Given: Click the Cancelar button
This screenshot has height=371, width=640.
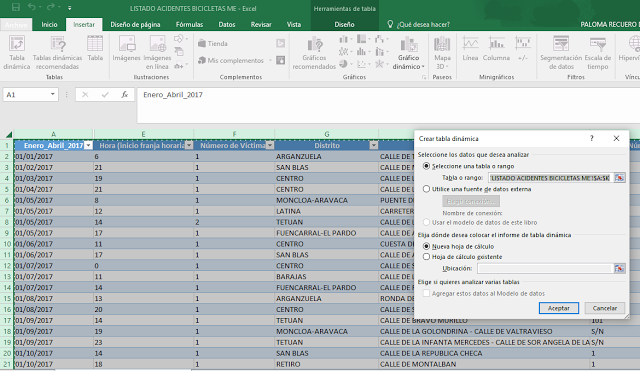Looking at the screenshot, I should pyautogui.click(x=604, y=308).
